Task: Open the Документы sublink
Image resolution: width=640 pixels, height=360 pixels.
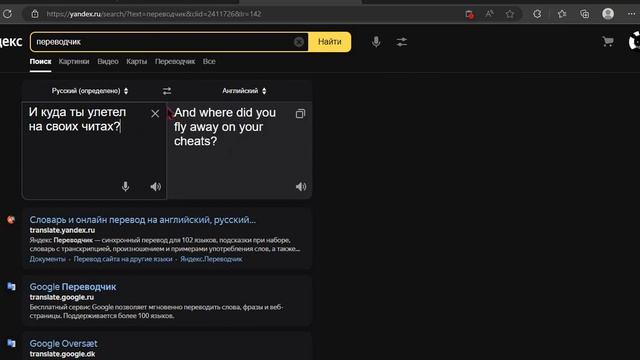Action: [47, 259]
